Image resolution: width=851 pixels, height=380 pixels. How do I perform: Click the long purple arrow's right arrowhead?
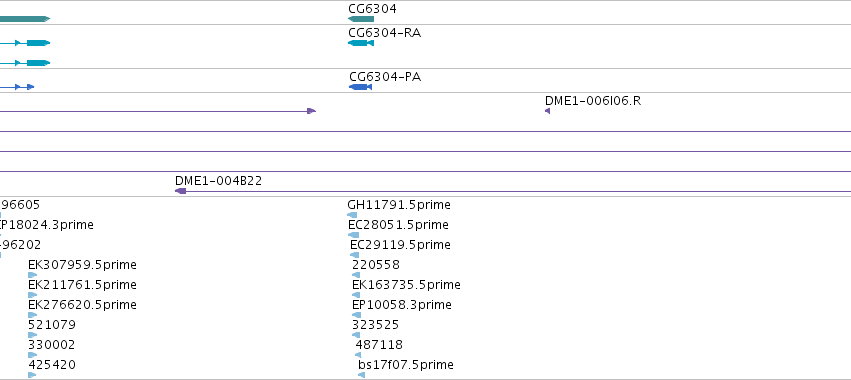click(x=312, y=111)
